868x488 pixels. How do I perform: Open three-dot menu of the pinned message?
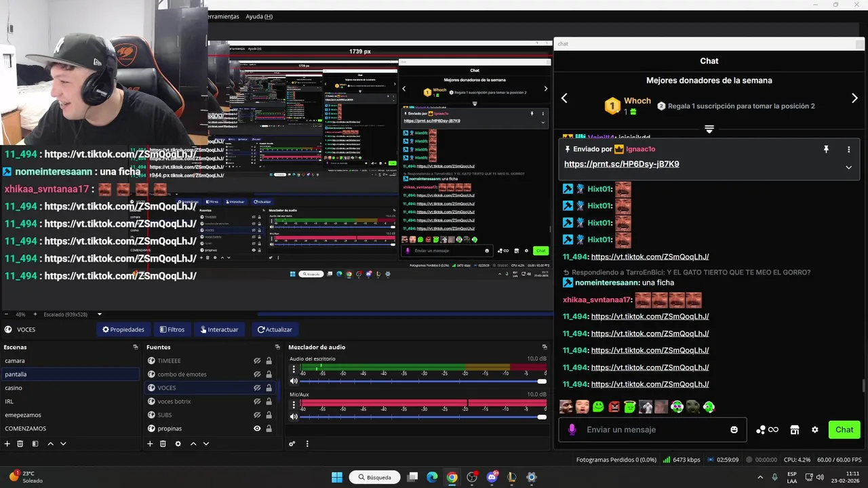coord(848,149)
